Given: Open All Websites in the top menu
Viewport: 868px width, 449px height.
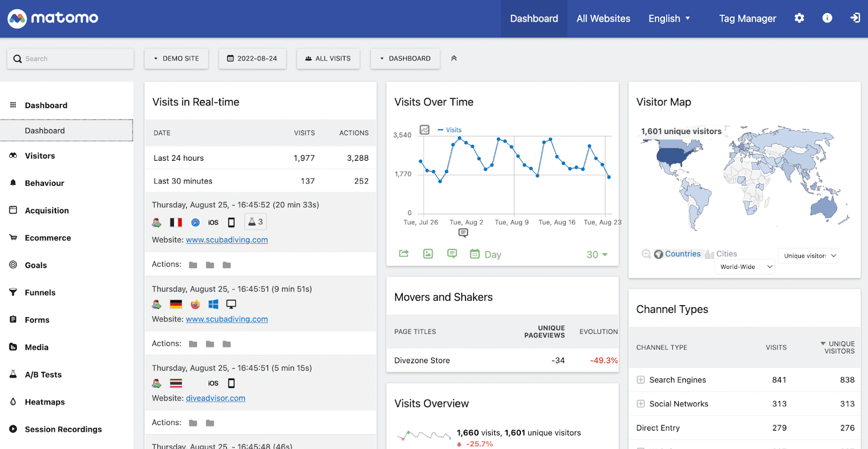Looking at the screenshot, I should [603, 18].
